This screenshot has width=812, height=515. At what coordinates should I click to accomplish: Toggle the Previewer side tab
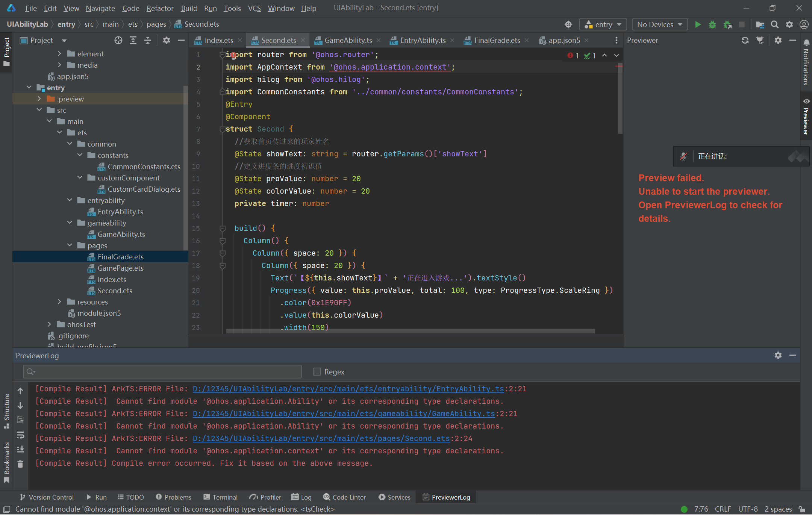(806, 117)
